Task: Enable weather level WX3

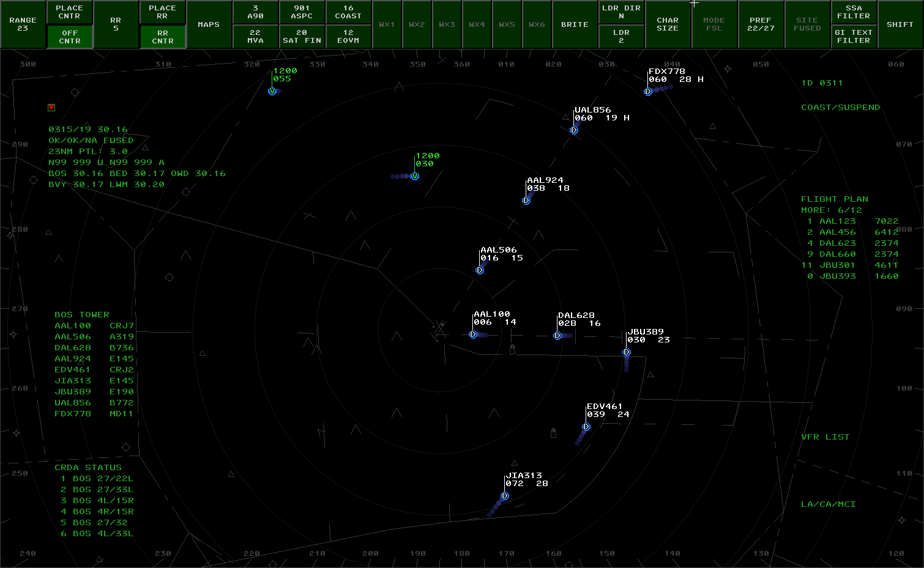Action: tap(447, 24)
